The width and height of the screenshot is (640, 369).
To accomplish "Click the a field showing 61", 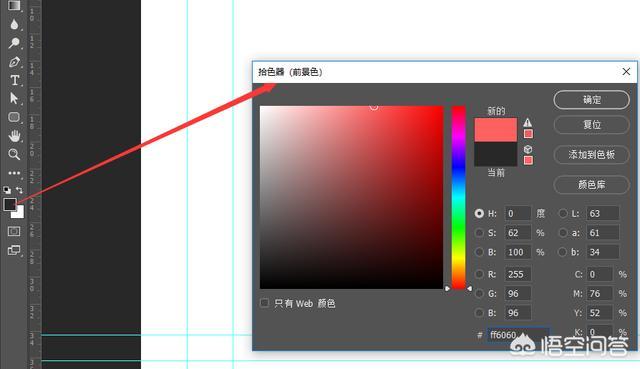I will (603, 233).
